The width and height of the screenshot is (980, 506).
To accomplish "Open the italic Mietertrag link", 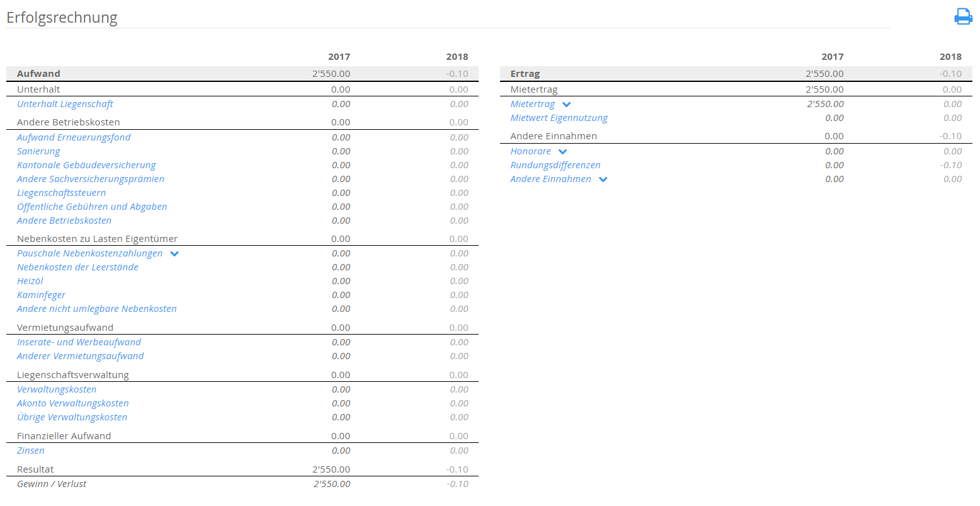I will click(x=533, y=104).
